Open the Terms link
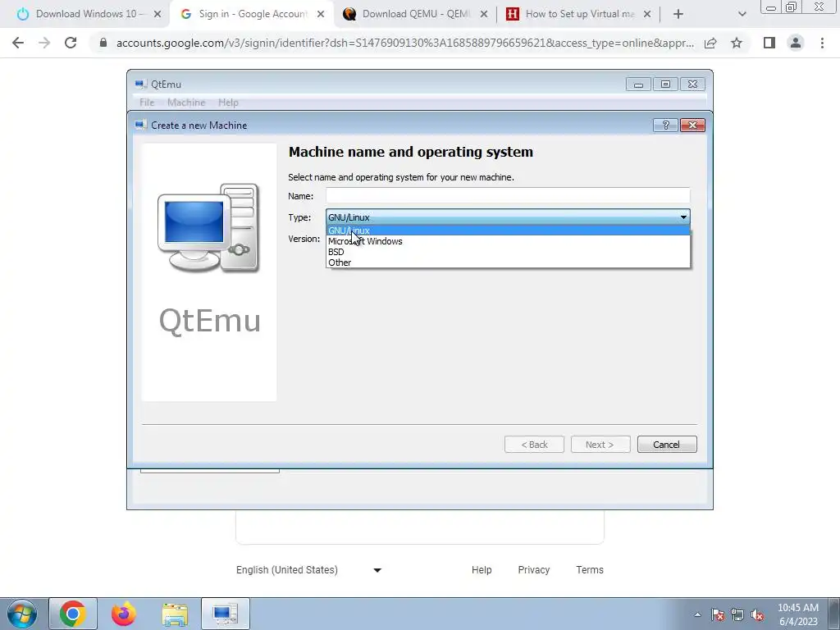This screenshot has width=840, height=630. (590, 570)
